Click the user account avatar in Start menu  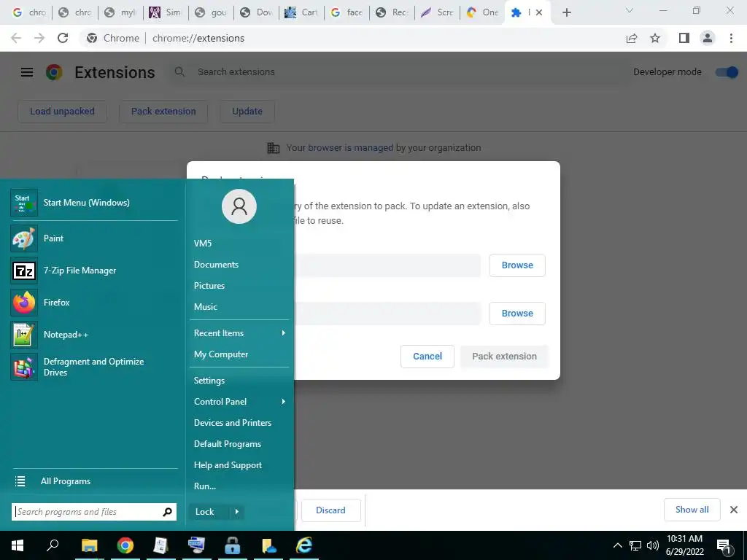(239, 206)
